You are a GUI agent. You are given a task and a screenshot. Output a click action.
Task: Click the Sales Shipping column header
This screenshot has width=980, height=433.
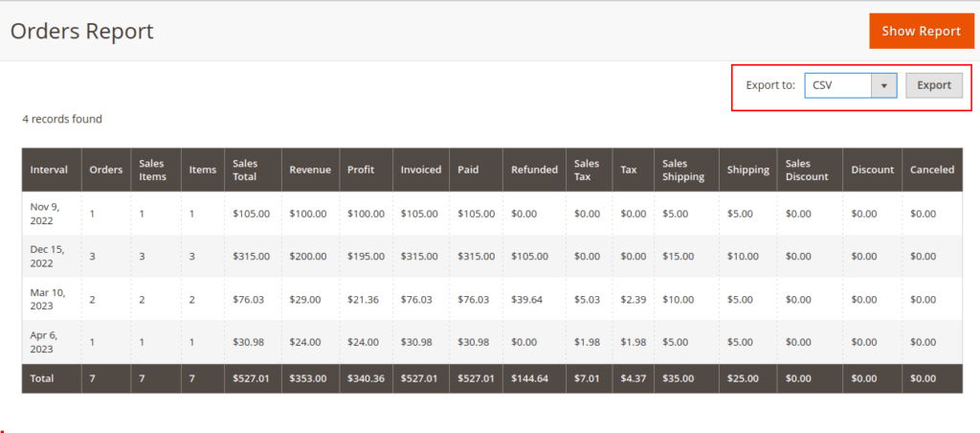(682, 170)
